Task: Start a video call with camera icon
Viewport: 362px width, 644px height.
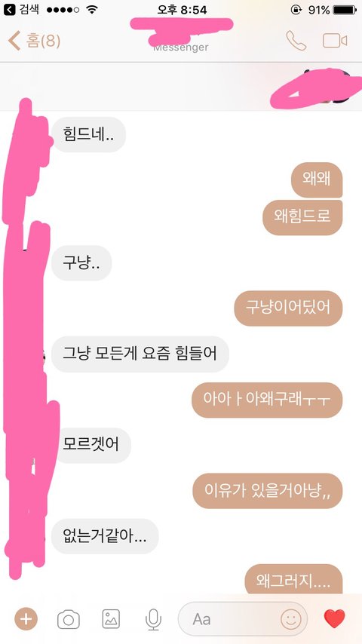Action: coord(335,41)
